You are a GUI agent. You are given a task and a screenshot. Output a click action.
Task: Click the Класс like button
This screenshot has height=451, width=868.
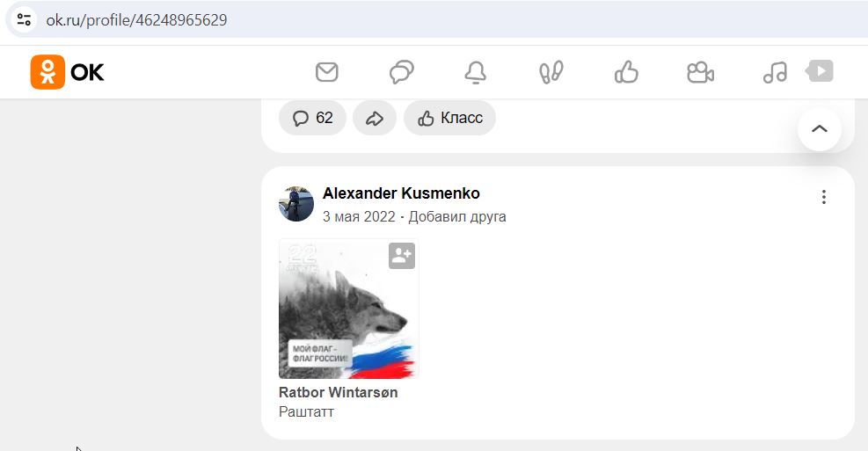449,118
